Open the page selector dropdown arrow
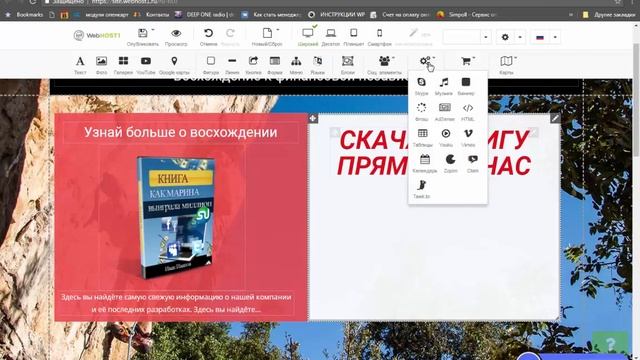 [486, 37]
